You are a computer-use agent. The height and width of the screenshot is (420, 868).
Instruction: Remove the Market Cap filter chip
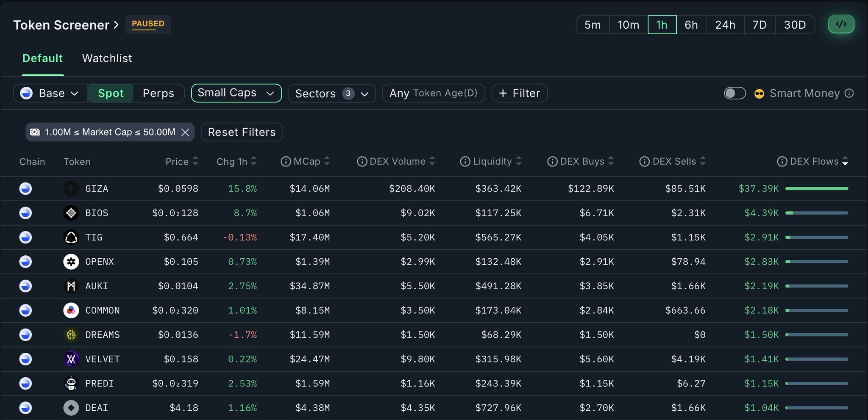(x=185, y=132)
